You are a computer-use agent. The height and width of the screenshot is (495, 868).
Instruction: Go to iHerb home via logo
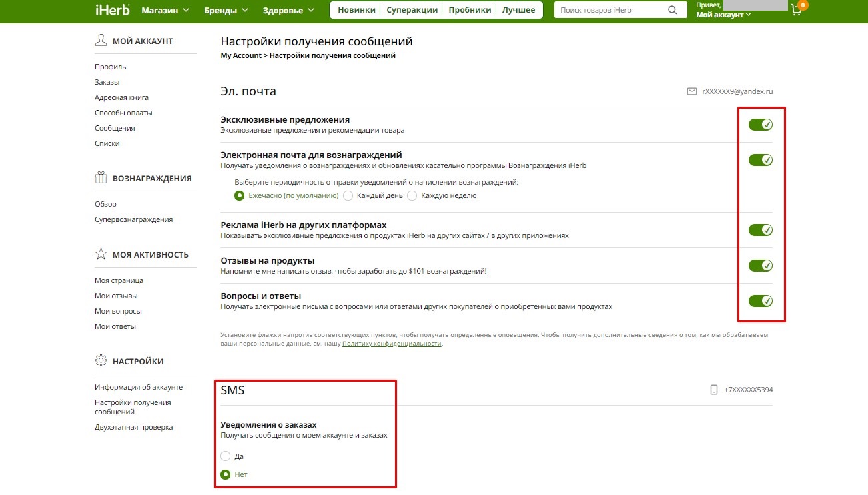113,10
